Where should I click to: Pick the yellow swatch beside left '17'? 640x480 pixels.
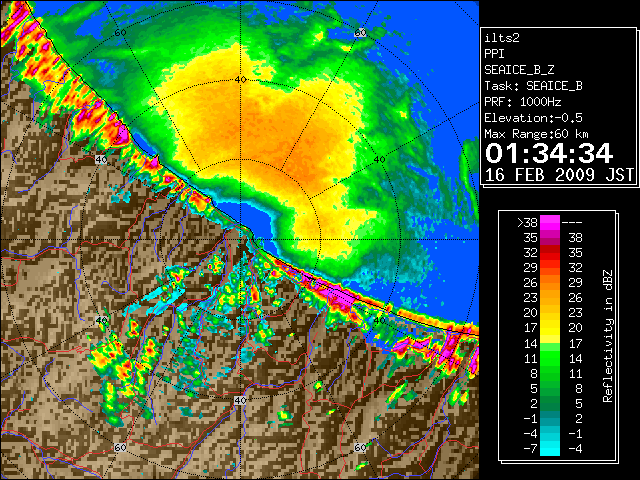coord(550,328)
